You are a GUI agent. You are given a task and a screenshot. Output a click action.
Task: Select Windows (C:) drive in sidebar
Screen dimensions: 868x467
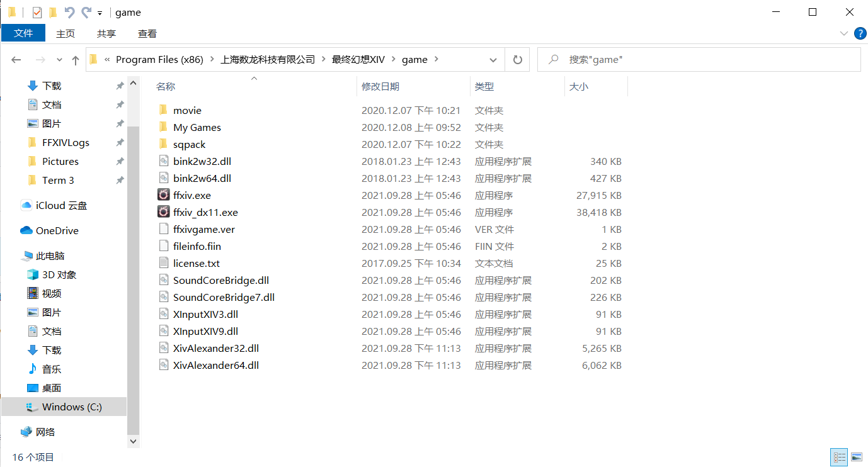click(x=64, y=407)
